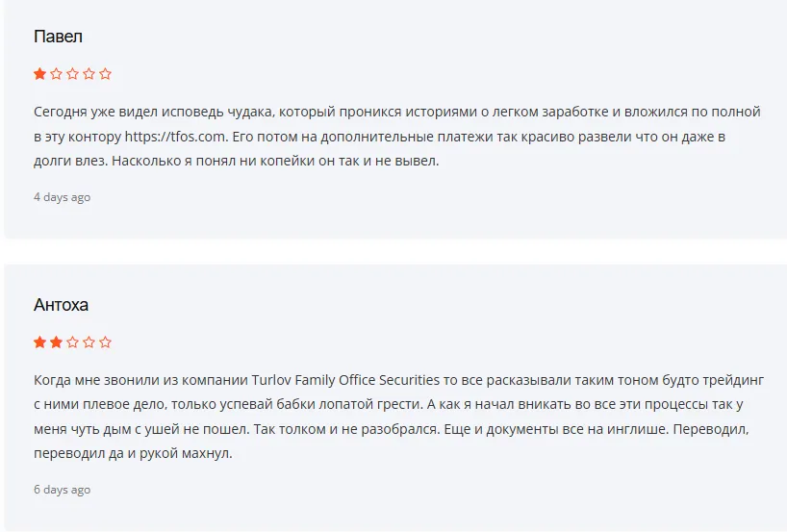
Task: Click the third star in Павел's review
Action: pos(73,74)
